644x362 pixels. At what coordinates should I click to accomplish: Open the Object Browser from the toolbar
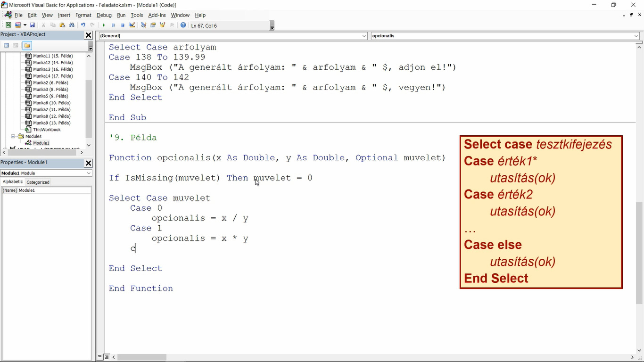pos(163,25)
